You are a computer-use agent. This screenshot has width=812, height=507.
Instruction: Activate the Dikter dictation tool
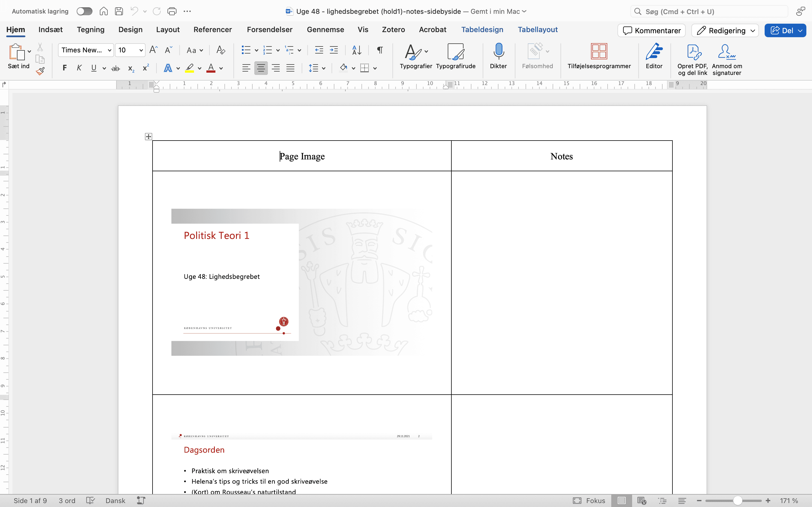(x=498, y=57)
